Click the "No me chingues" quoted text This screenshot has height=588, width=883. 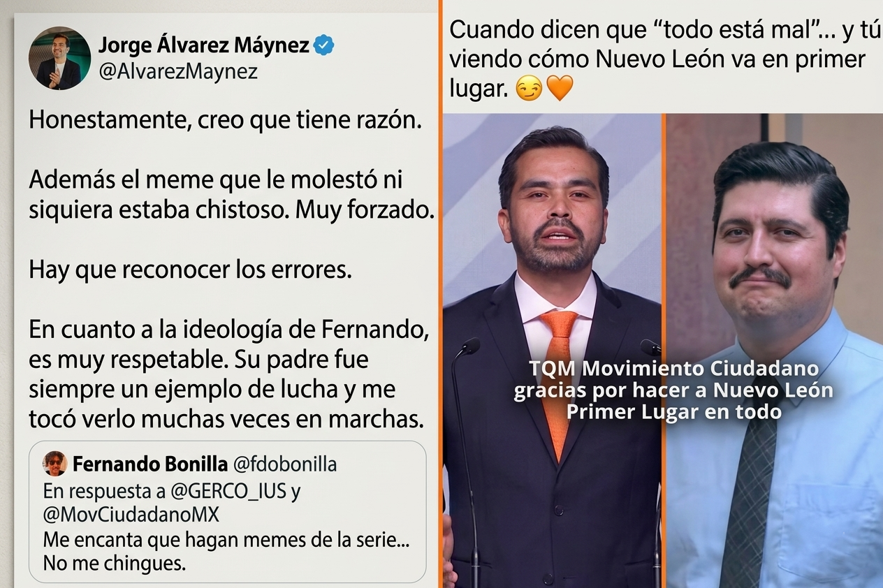click(x=115, y=563)
